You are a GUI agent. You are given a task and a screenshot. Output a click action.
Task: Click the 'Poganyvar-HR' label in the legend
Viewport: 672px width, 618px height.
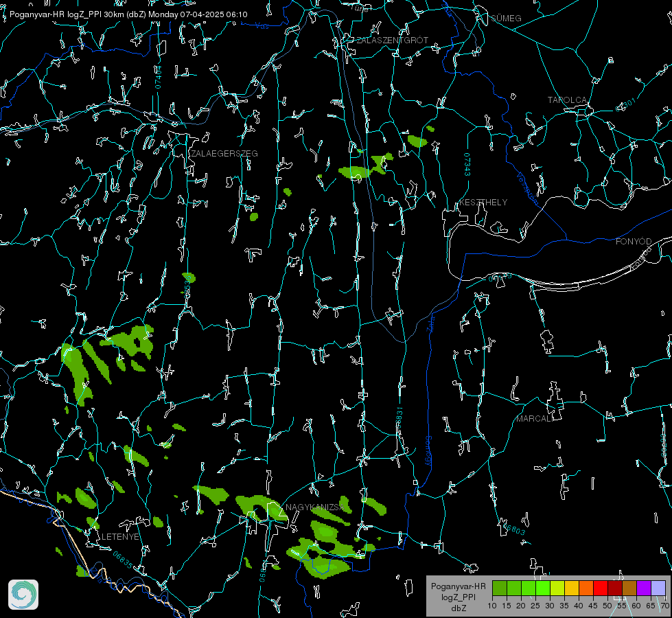(458, 586)
